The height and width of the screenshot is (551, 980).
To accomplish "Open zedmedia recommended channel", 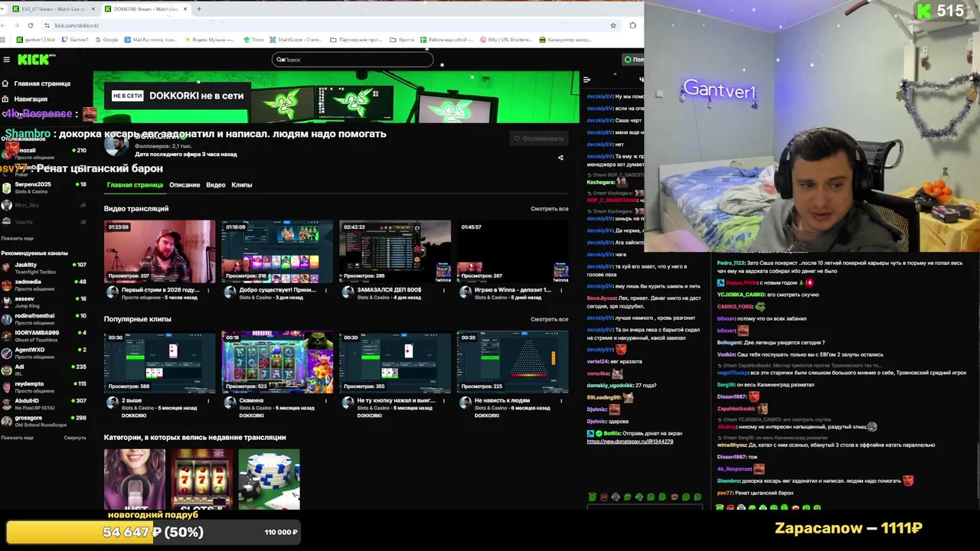I will tap(44, 285).
